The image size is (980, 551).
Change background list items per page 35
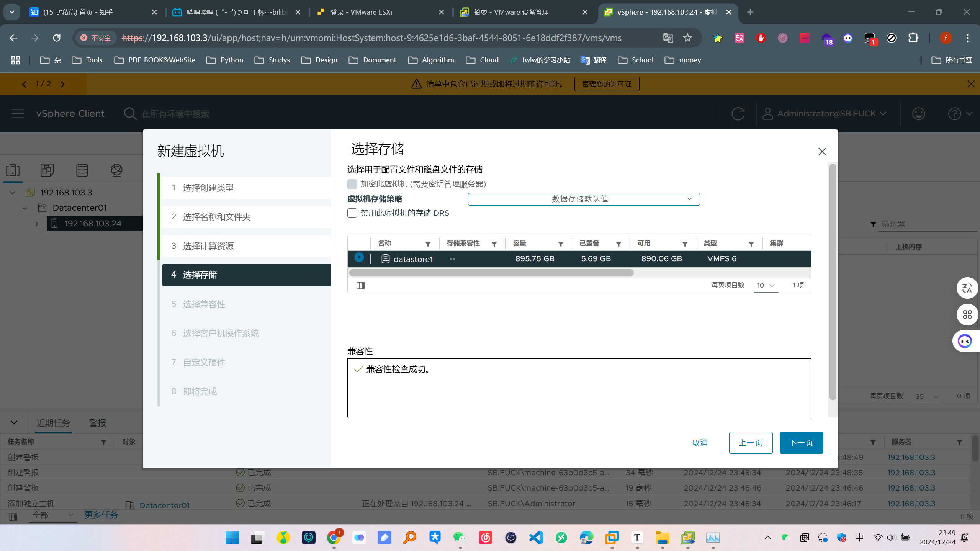click(927, 396)
